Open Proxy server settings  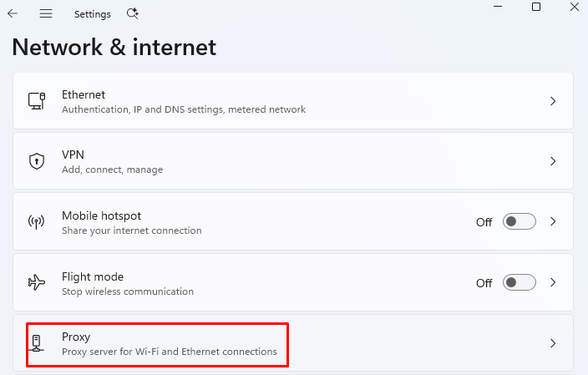click(293, 343)
